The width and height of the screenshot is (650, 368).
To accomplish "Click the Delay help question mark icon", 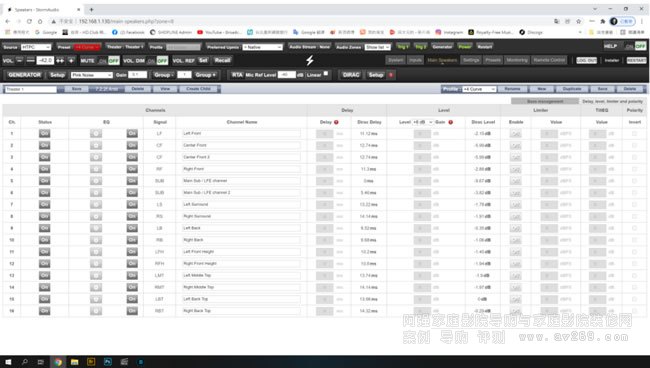I will tap(336, 122).
